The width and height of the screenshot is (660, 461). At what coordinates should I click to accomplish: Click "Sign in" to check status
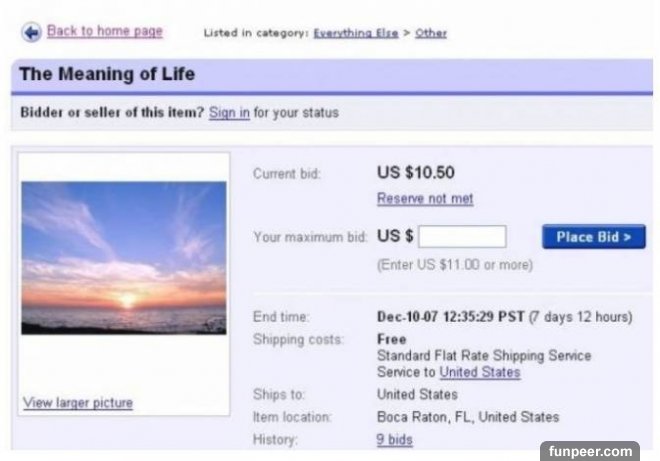[229, 112]
